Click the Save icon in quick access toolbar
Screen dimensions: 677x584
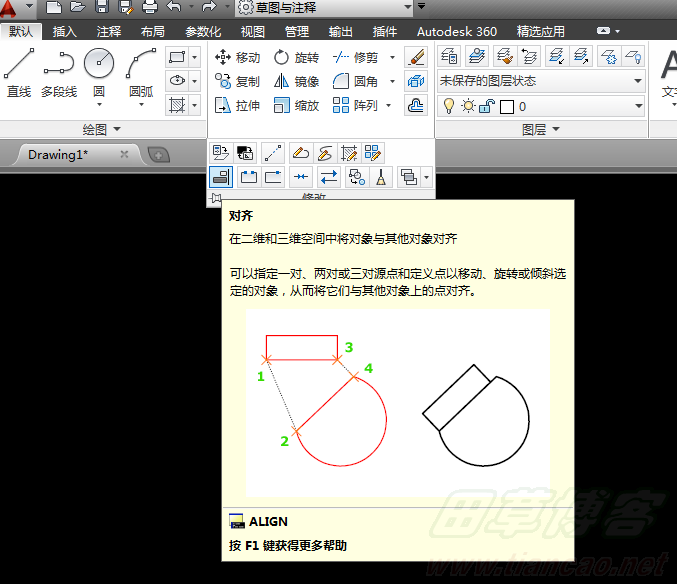(102, 6)
